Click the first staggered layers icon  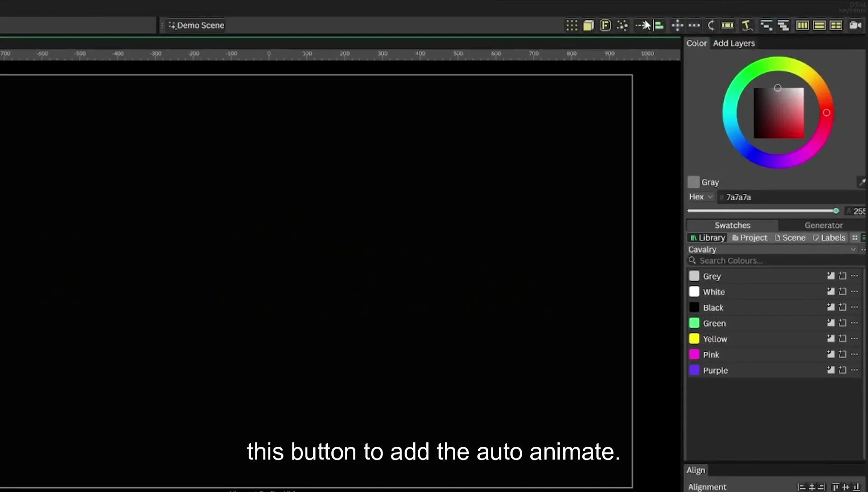[766, 25]
